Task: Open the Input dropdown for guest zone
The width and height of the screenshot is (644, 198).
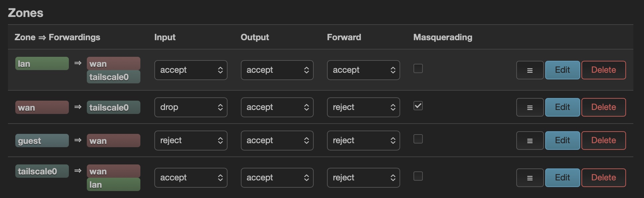Action: coord(191,141)
